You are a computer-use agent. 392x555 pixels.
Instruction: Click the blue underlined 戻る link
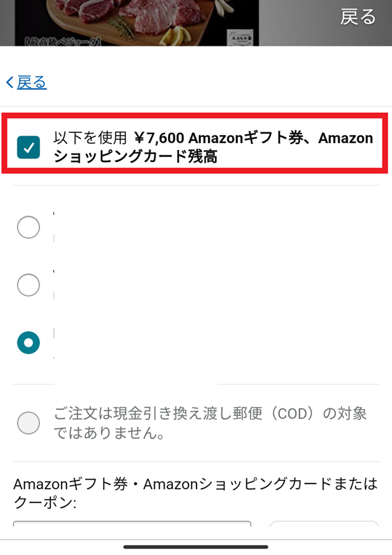click(x=32, y=82)
